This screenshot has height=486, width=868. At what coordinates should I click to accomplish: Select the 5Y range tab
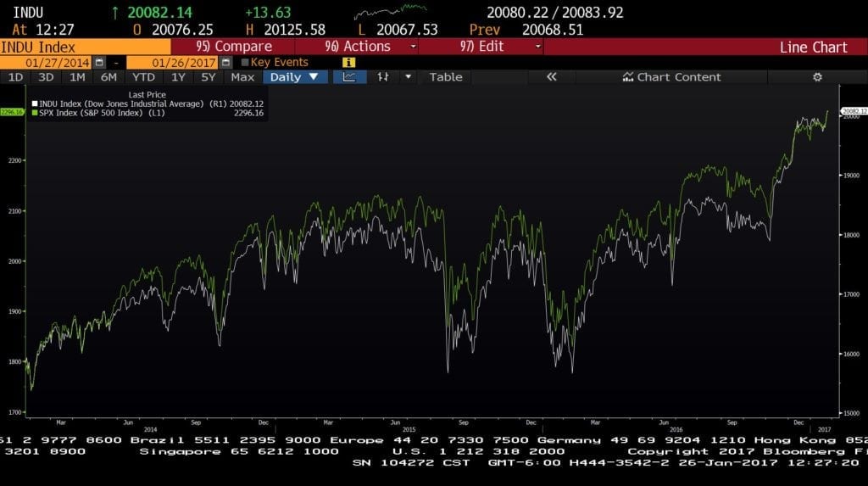point(209,77)
